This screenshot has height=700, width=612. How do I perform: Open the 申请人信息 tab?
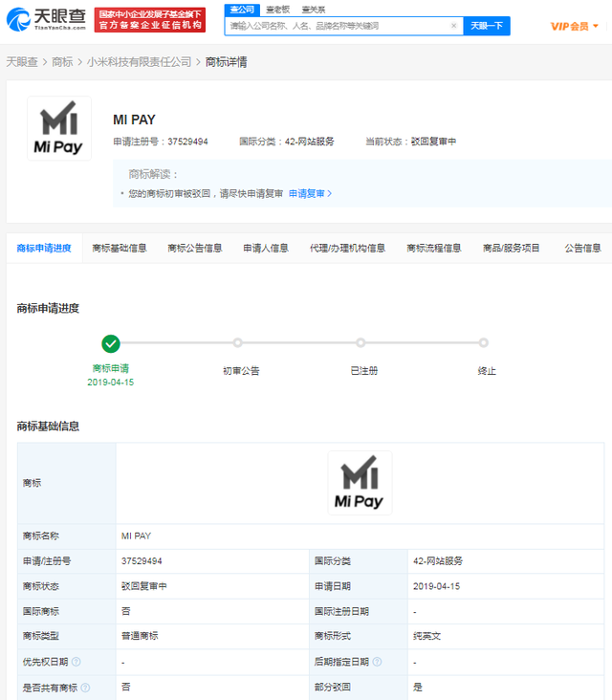tap(266, 248)
